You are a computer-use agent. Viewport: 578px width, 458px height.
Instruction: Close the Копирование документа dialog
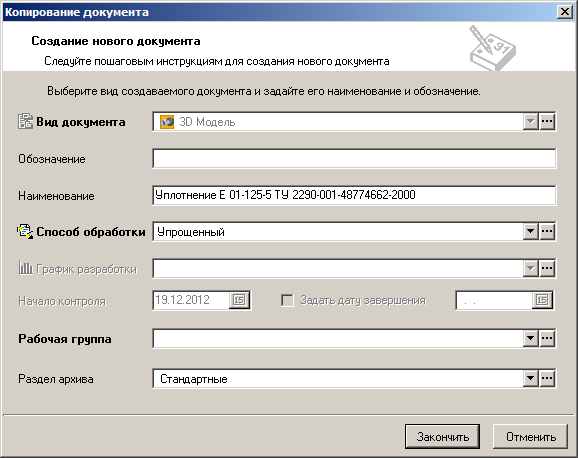tap(565, 12)
